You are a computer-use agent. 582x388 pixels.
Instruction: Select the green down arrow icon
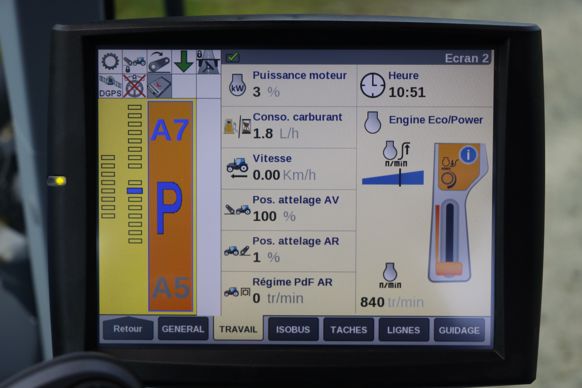tap(184, 62)
